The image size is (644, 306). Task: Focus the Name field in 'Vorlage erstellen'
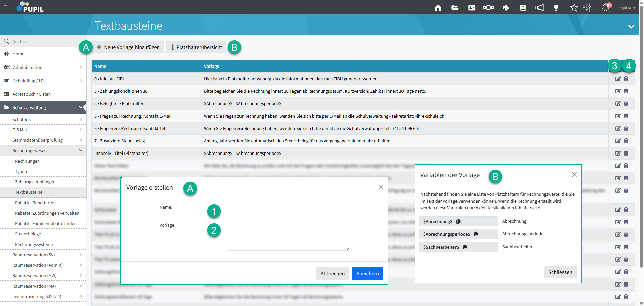[x=288, y=210]
